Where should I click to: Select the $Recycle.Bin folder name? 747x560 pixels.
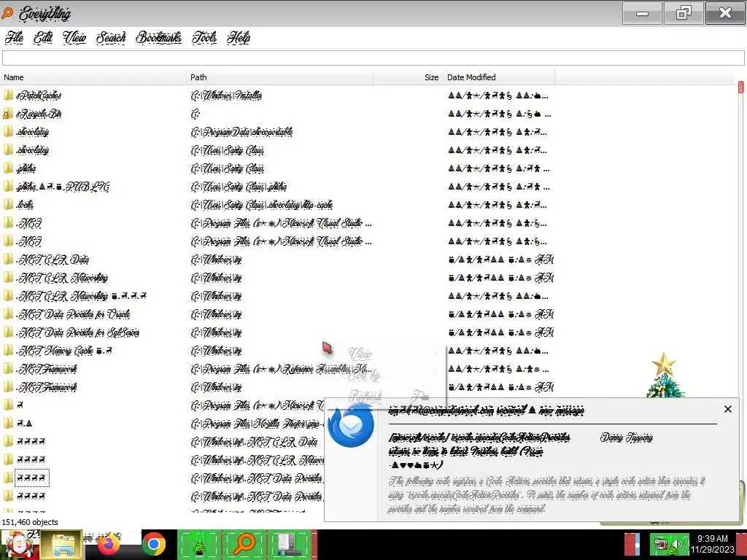point(39,114)
